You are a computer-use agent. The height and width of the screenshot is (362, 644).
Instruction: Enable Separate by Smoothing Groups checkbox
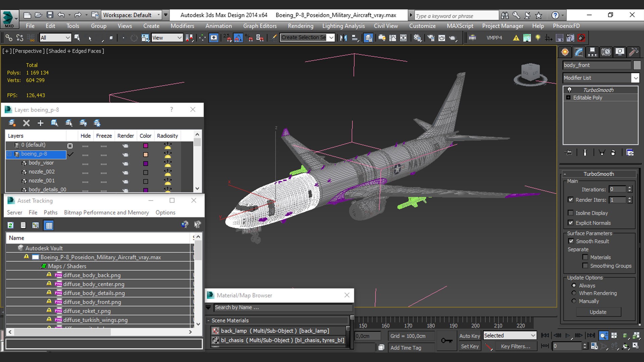coord(585,265)
